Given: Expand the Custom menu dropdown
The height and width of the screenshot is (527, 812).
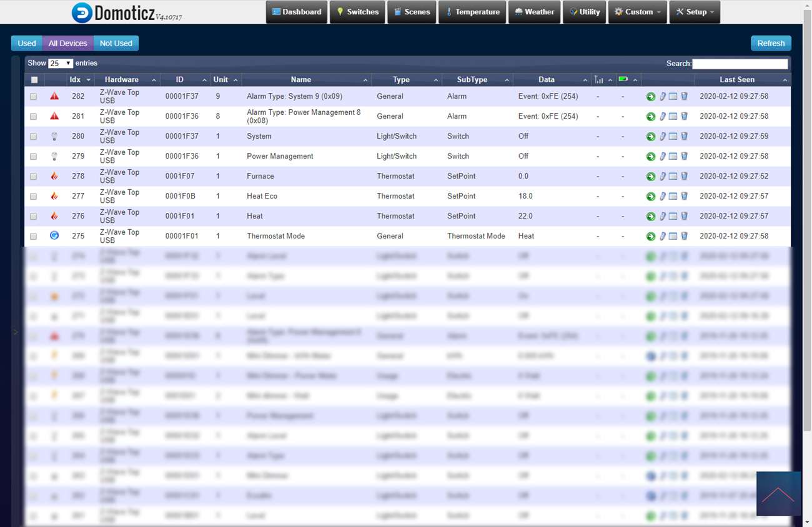Looking at the screenshot, I should pos(637,12).
